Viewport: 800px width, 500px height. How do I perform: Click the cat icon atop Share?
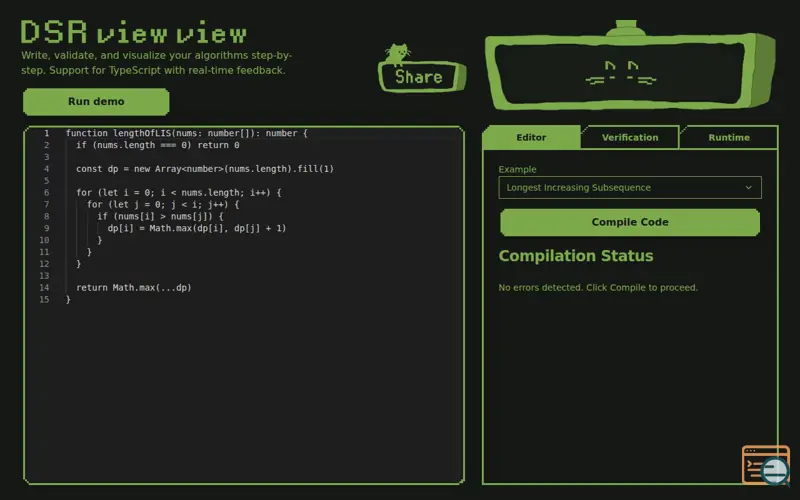[397, 54]
